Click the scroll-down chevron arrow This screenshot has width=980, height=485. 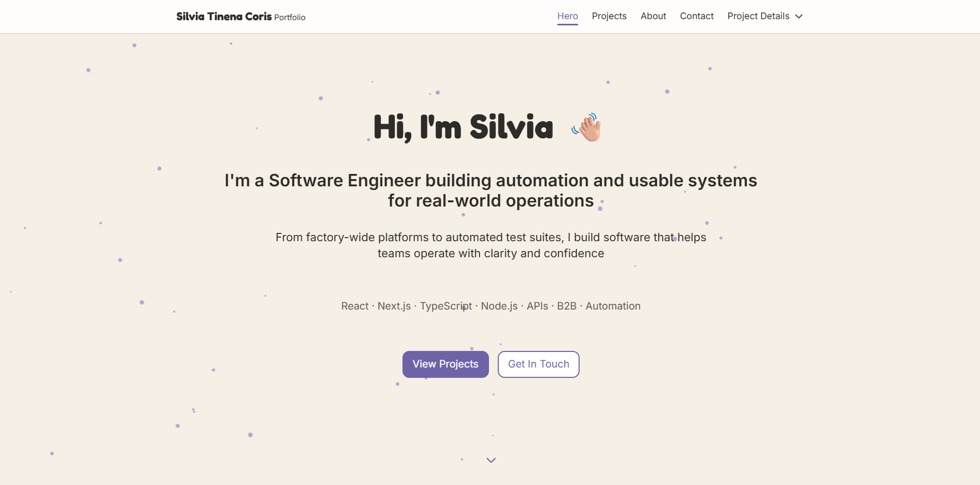[491, 460]
